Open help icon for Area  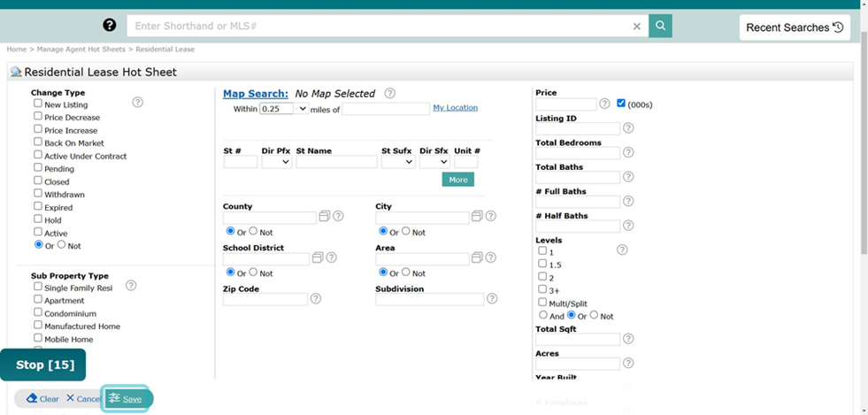491,257
